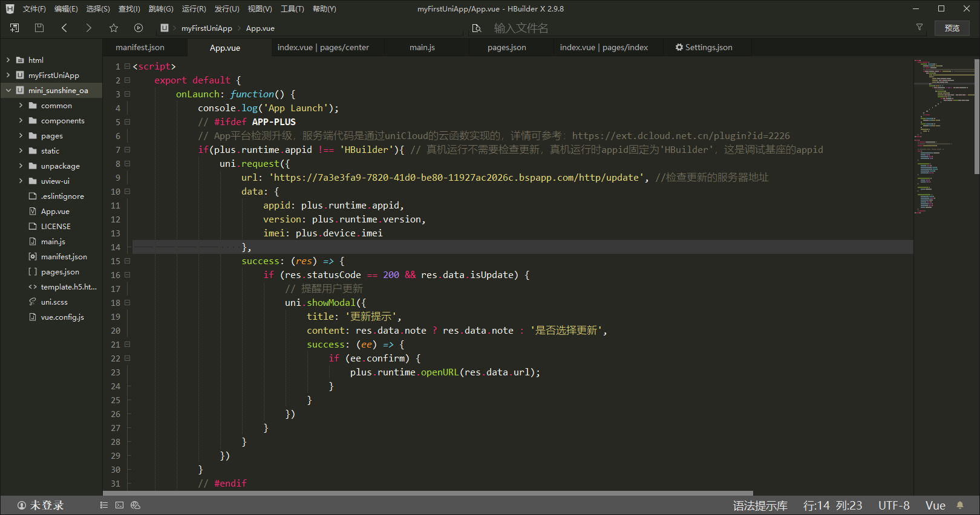Image resolution: width=980 pixels, height=515 pixels.
Task: Open uni.scss in the file tree
Action: [x=54, y=302]
